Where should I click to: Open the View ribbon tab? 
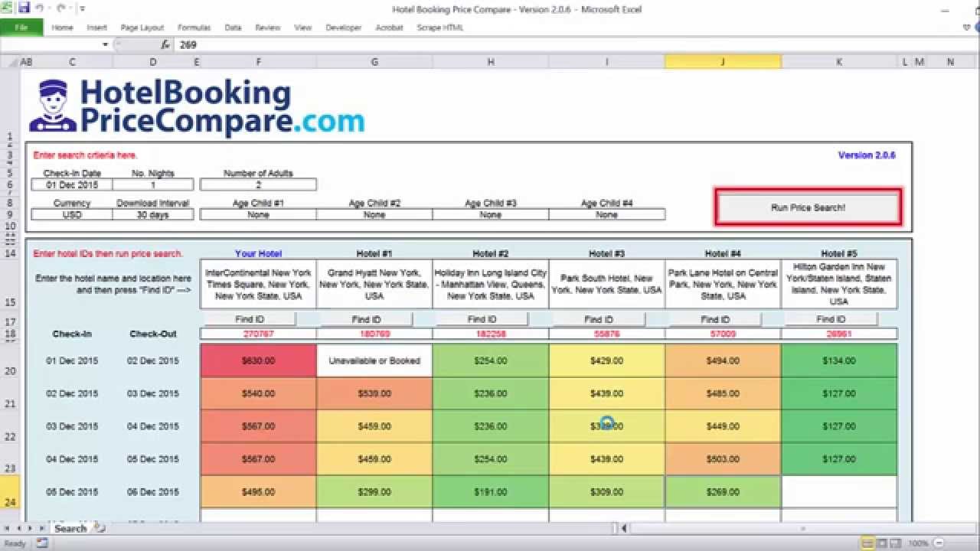point(303,28)
